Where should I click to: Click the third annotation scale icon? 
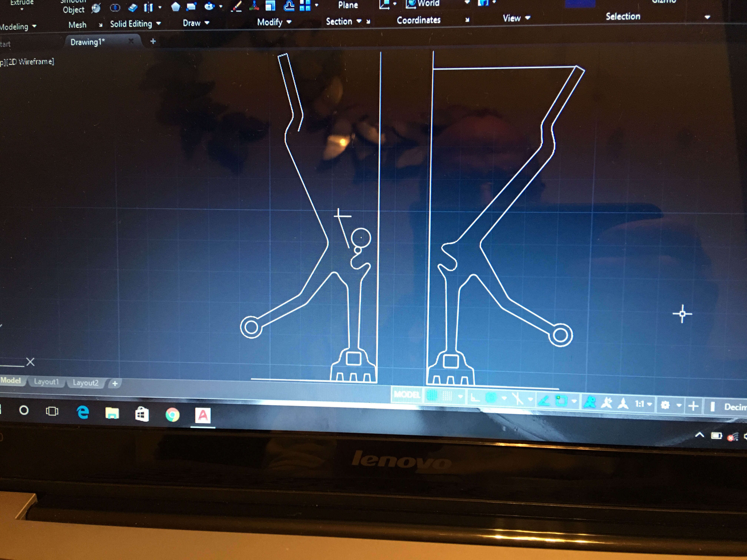623,403
